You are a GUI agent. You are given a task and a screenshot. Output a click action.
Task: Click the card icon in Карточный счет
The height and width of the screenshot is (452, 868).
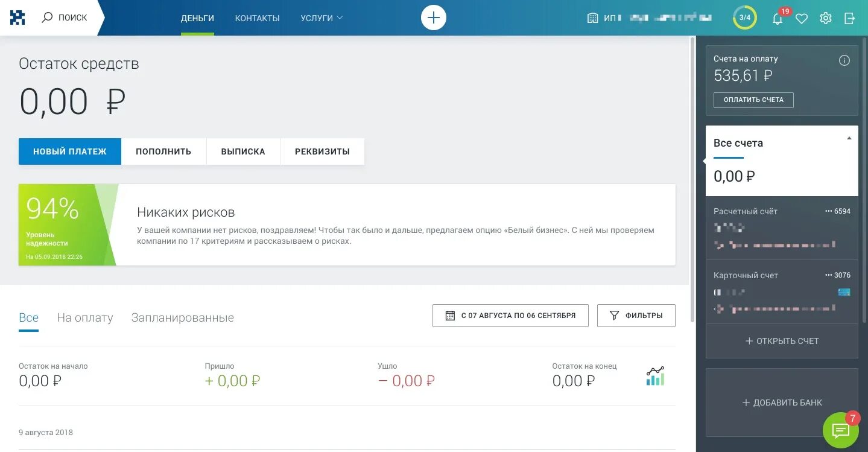pos(844,292)
